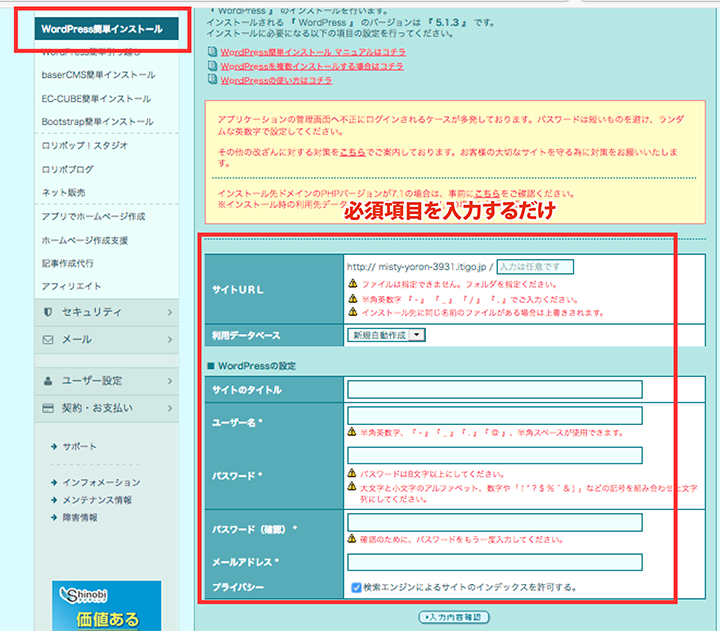This screenshot has width=720, height=631.
Task: Click arrow icon beside メンテナンス情報
Action: [54, 500]
